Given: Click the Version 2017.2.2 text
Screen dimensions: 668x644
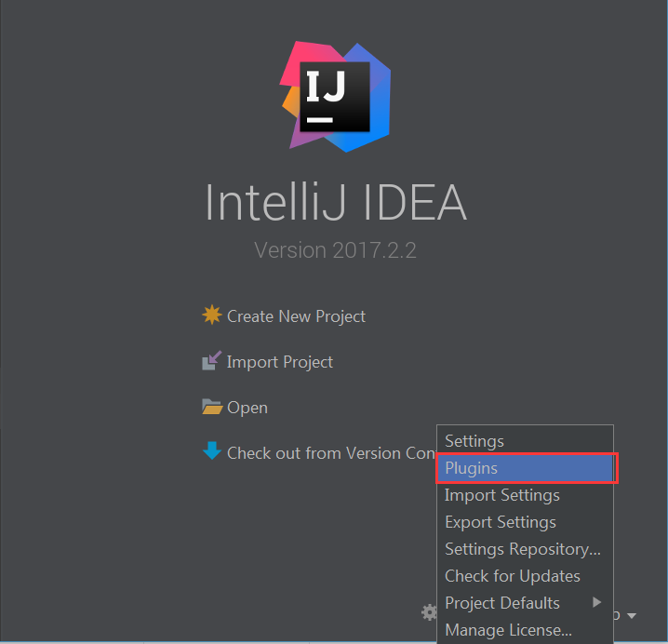Looking at the screenshot, I should pyautogui.click(x=335, y=249).
